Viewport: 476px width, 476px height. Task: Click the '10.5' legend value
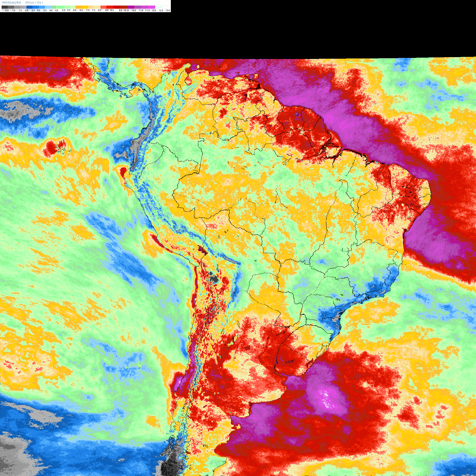(x=134, y=10)
